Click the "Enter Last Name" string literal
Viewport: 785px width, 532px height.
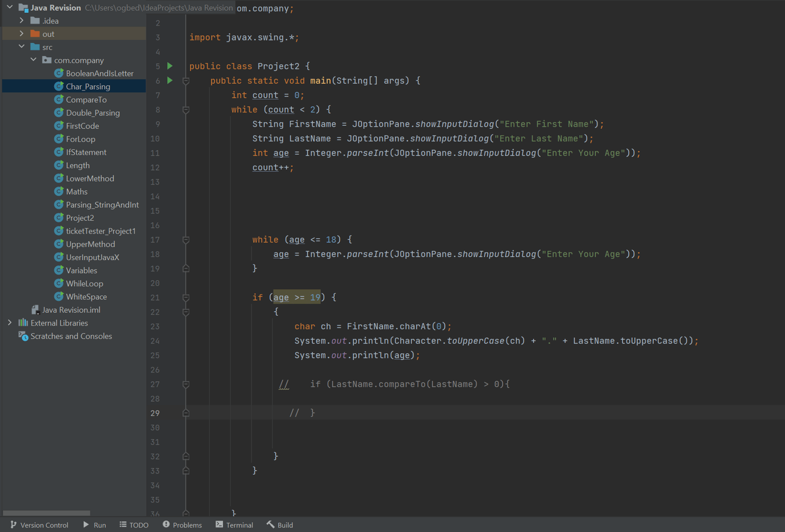click(539, 138)
